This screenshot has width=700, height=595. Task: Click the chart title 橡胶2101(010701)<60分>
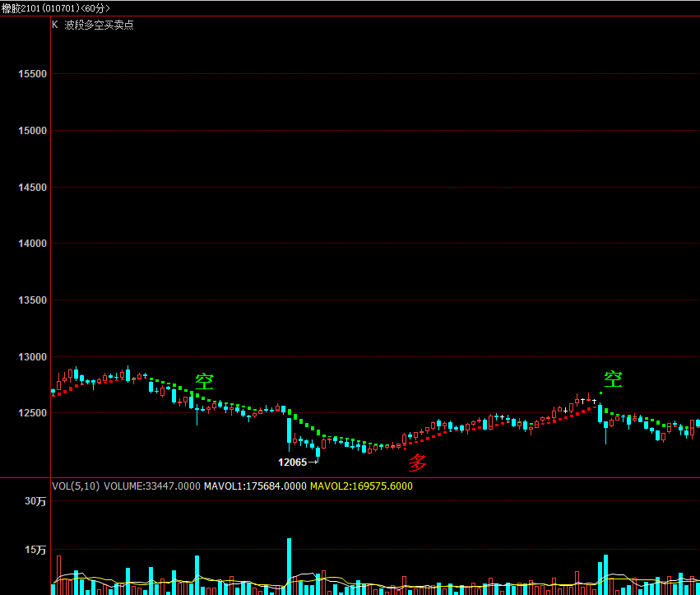pyautogui.click(x=55, y=8)
